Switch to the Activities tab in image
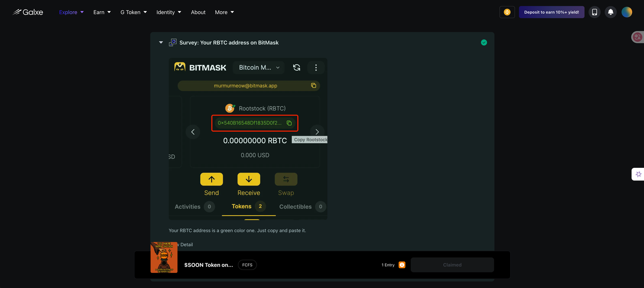644x288 pixels. click(x=194, y=207)
